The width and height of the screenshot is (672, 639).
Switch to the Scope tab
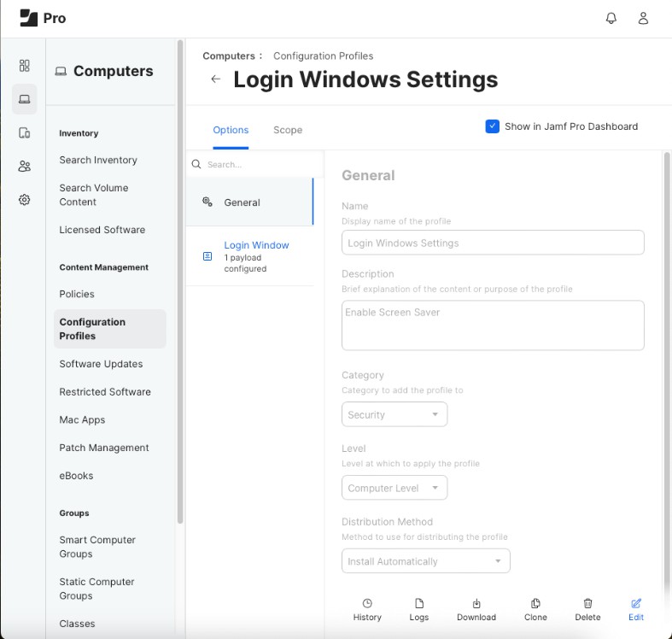click(x=288, y=130)
